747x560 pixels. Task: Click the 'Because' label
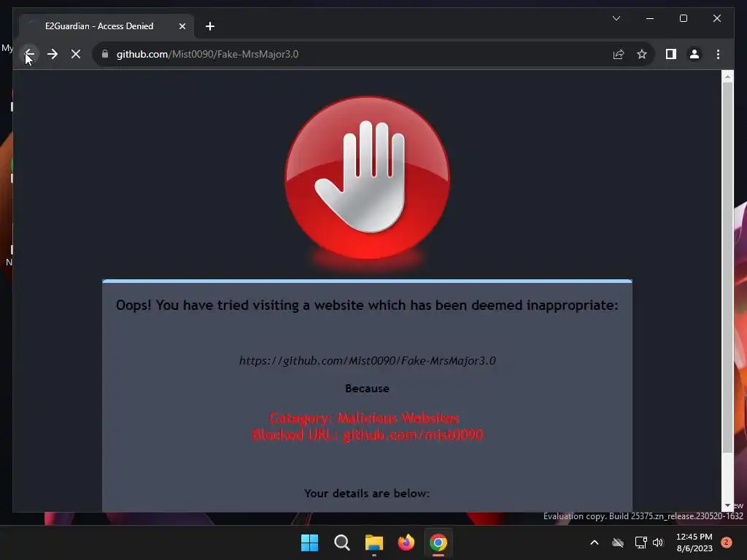367,389
